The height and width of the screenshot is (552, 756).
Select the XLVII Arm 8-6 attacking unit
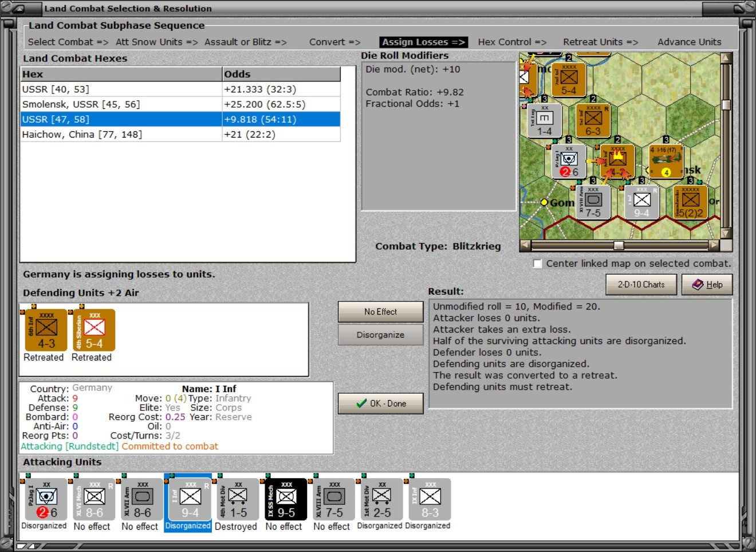tap(142, 499)
